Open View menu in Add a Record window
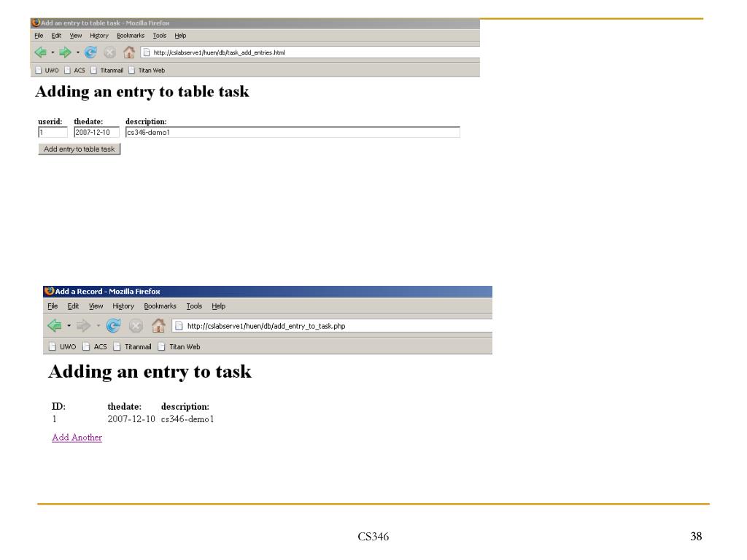Viewport: 747px width, 560px height. [96, 306]
